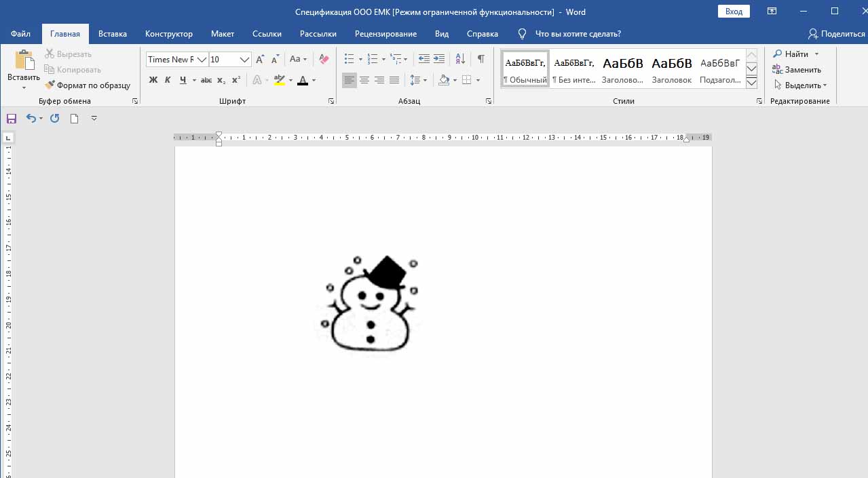Switch to the Вставка tab

click(113, 34)
